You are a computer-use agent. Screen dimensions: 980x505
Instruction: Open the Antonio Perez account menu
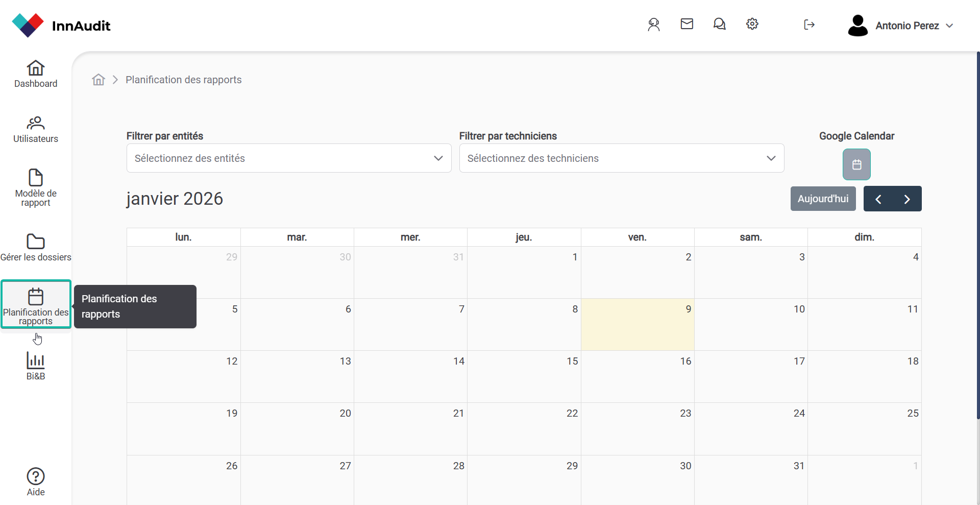coord(901,26)
